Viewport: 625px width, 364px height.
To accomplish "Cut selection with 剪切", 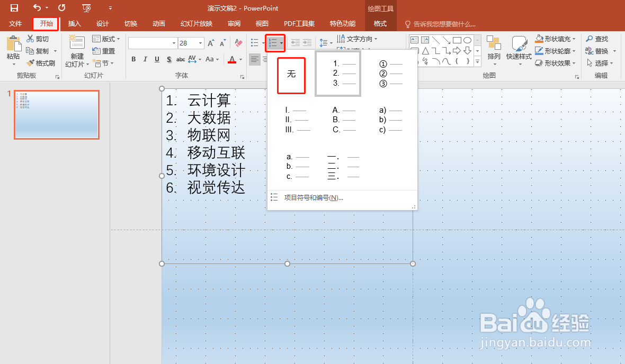I will coord(38,39).
